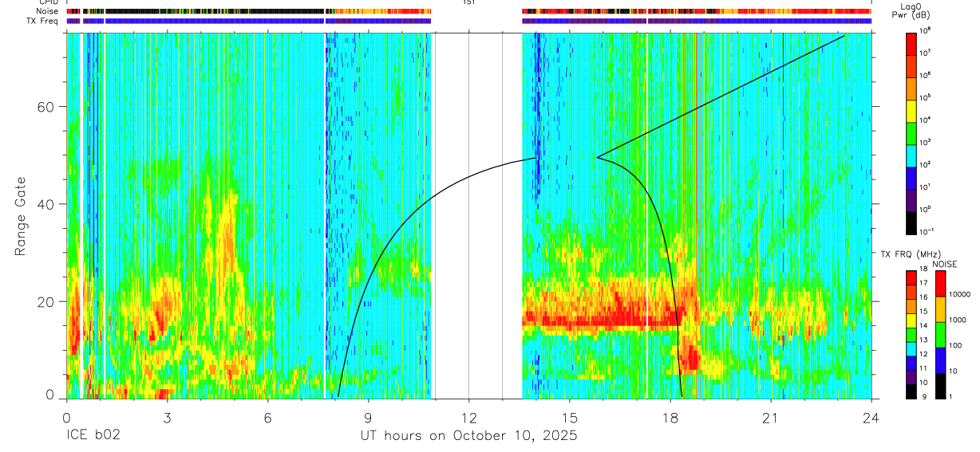Click the x-axis tick label '6'
Viewport: 980px width, 452px height.
267,419
